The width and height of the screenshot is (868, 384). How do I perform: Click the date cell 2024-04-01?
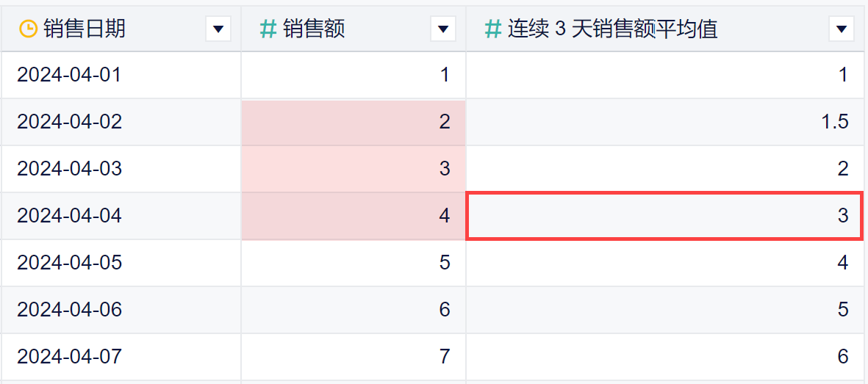(69, 75)
